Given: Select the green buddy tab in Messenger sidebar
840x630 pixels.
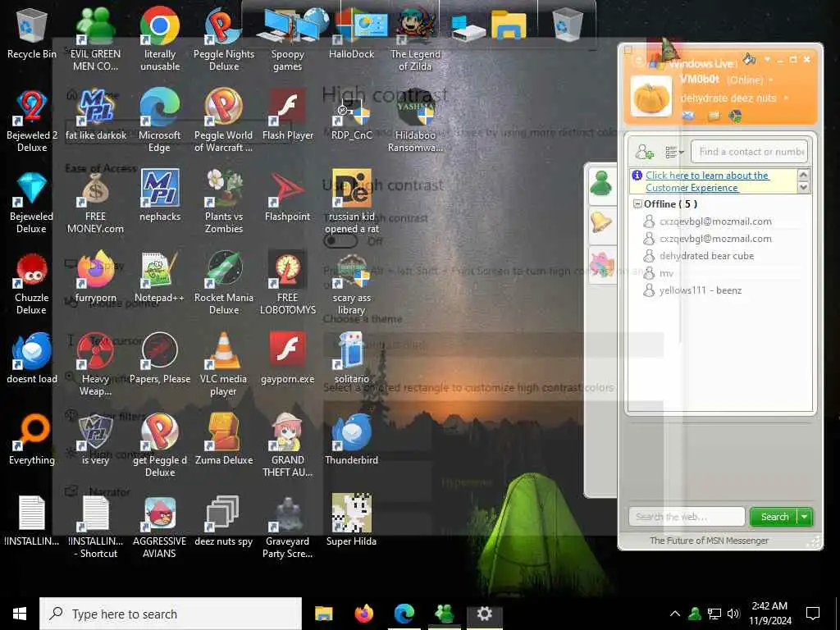Looking at the screenshot, I should click(601, 184).
